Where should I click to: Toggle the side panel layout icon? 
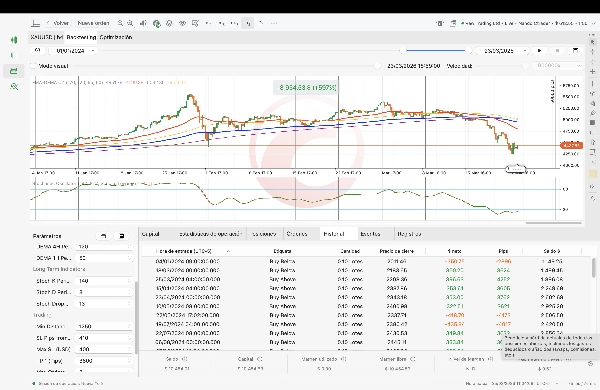(36, 23)
